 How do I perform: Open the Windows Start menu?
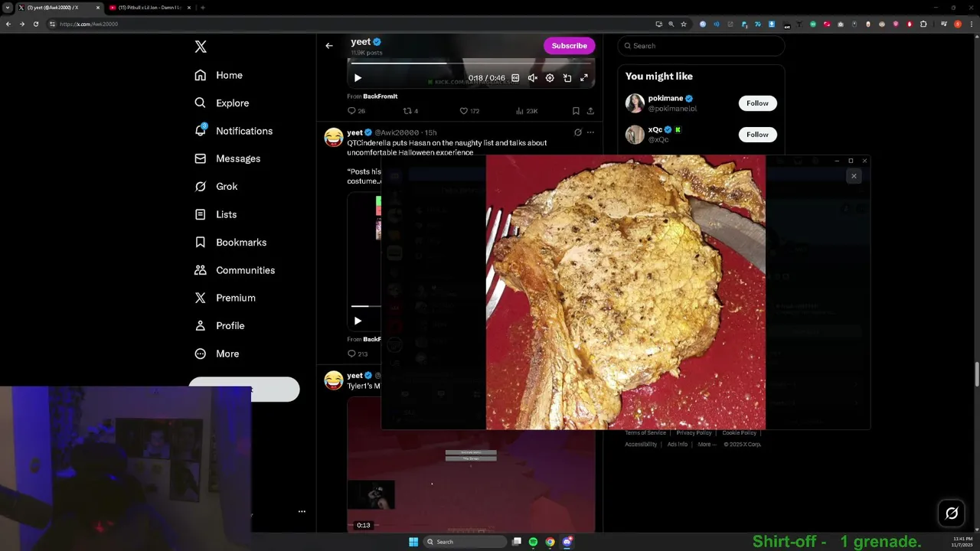[413, 542]
